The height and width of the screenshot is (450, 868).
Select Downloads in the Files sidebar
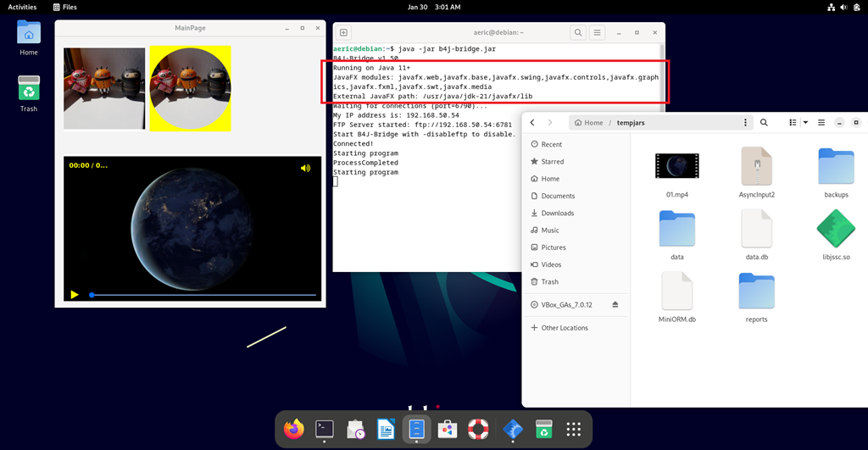click(557, 213)
